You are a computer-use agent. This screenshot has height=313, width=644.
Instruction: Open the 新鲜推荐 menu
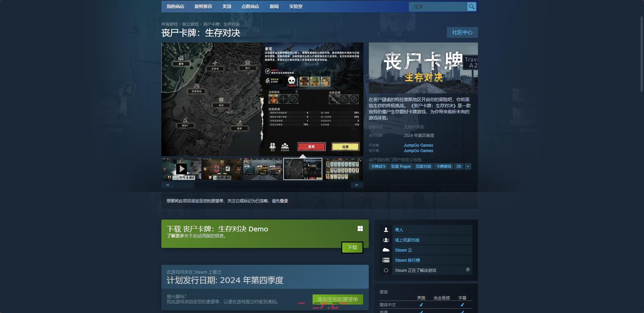point(203,6)
